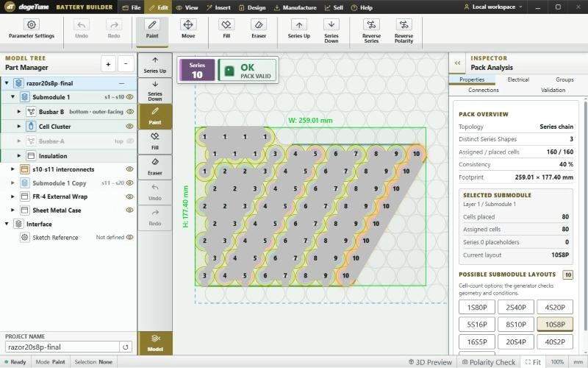Image resolution: width=588 pixels, height=368 pixels.
Task: Toggle visibility of Busbar A
Action: (x=130, y=141)
